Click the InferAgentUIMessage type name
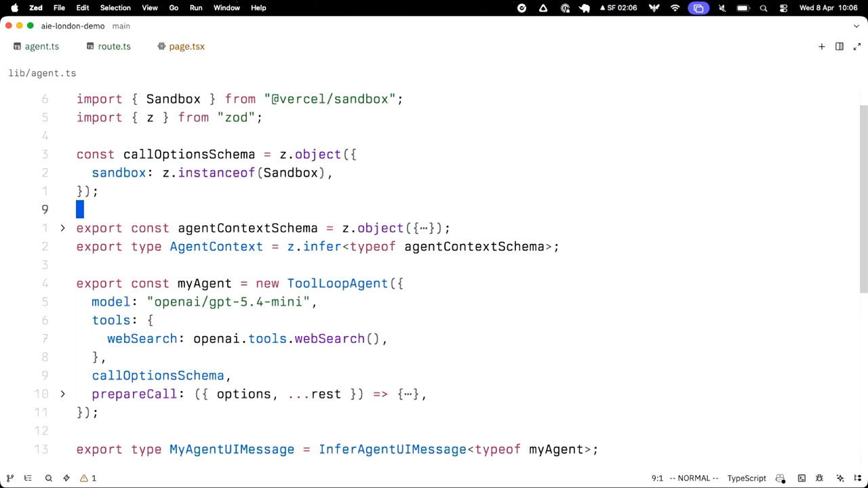868x488 pixels. pos(393,449)
